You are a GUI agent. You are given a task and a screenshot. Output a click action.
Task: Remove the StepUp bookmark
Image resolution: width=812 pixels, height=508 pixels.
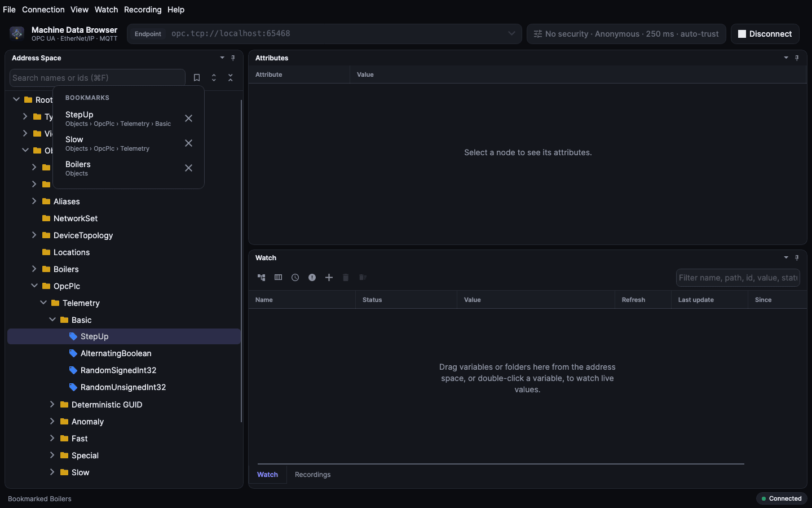point(189,119)
